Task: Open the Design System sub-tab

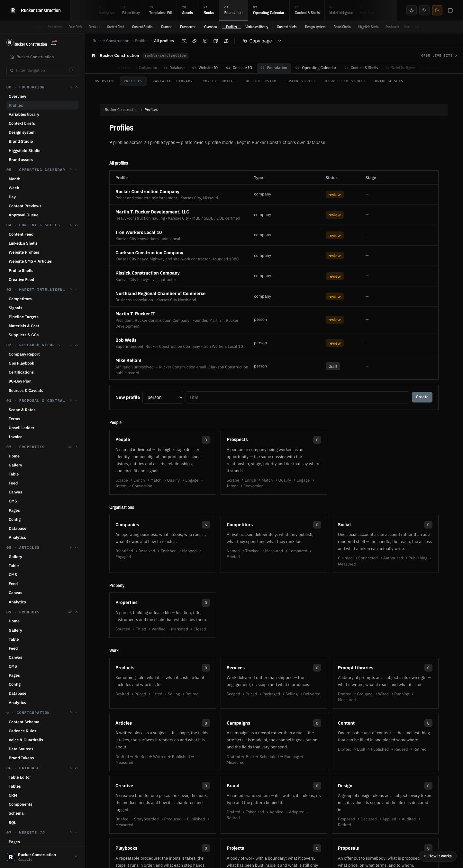Action: [x=261, y=81]
